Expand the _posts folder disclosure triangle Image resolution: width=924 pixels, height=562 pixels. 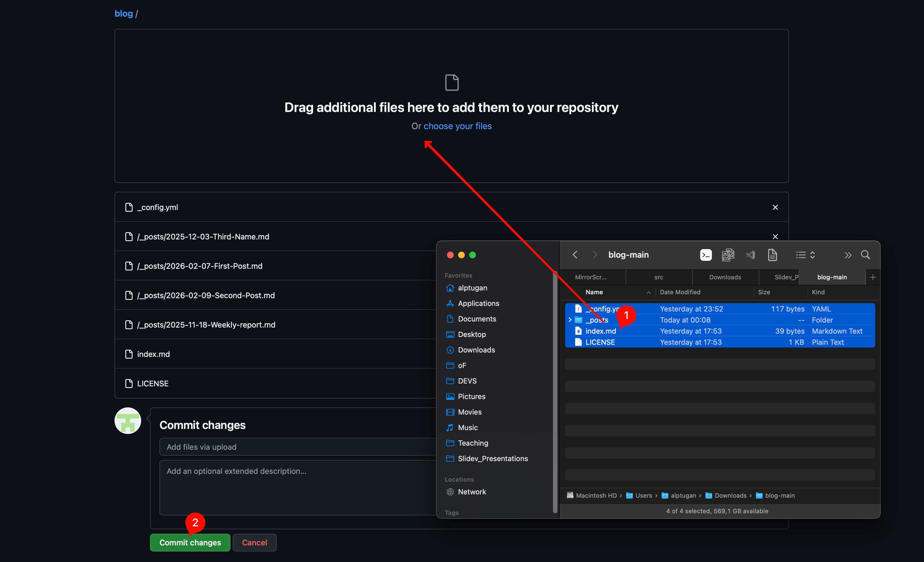pos(570,320)
